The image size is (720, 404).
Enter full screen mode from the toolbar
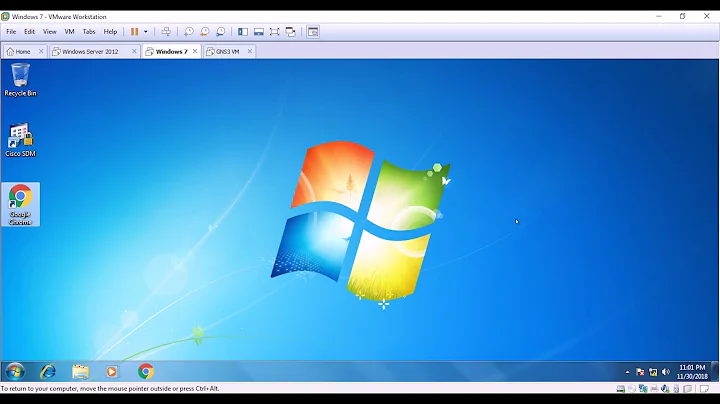click(275, 32)
